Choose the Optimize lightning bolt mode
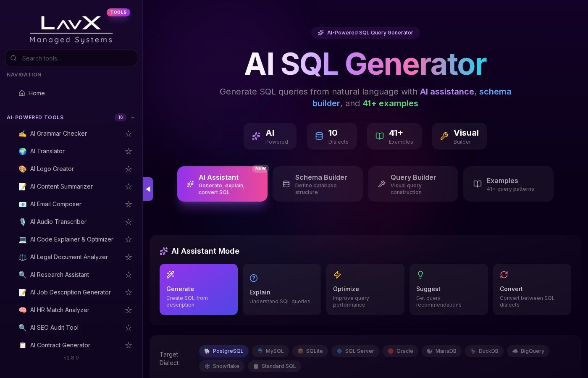Image resolution: width=588 pixels, height=378 pixels. click(337, 275)
